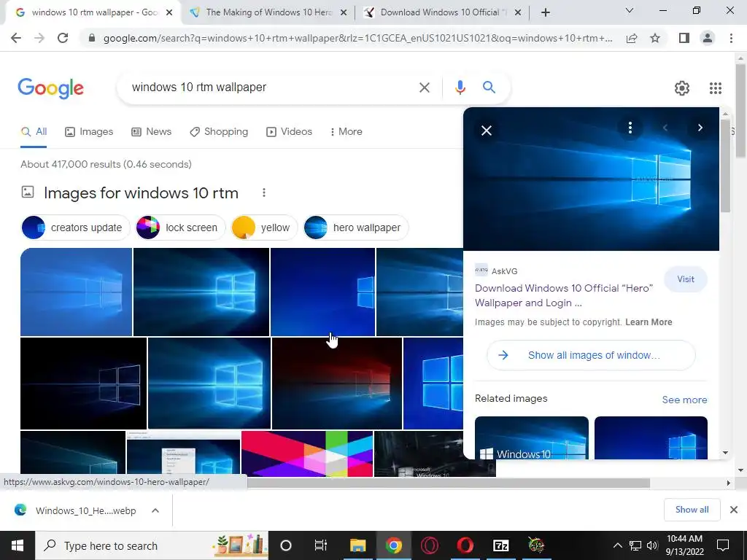The height and width of the screenshot is (560, 747).
Task: Open the Chrome profile avatar
Action: [708, 38]
